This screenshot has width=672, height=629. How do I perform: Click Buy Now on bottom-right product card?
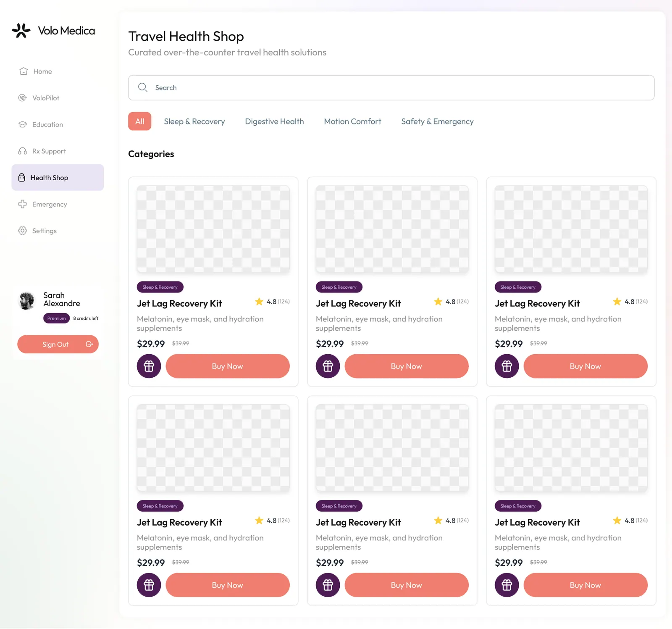(585, 585)
